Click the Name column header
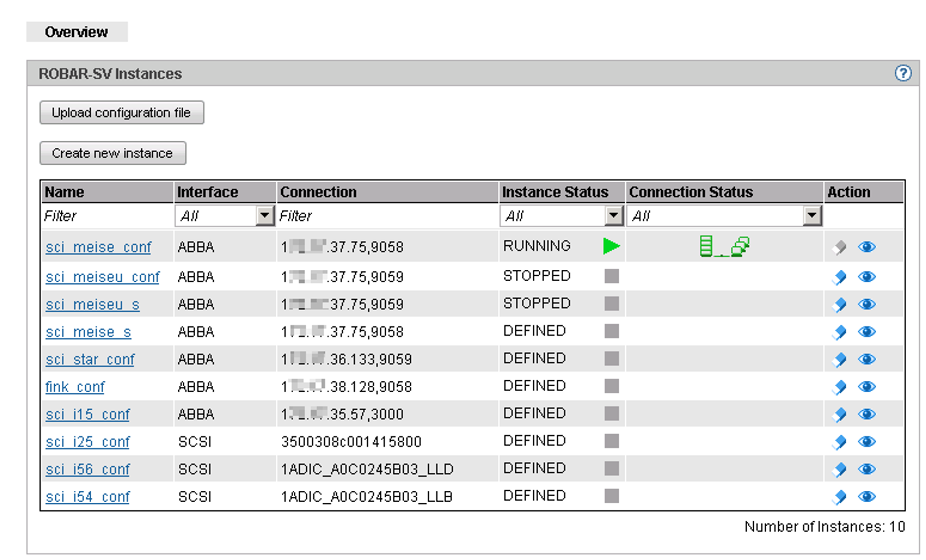 (65, 192)
